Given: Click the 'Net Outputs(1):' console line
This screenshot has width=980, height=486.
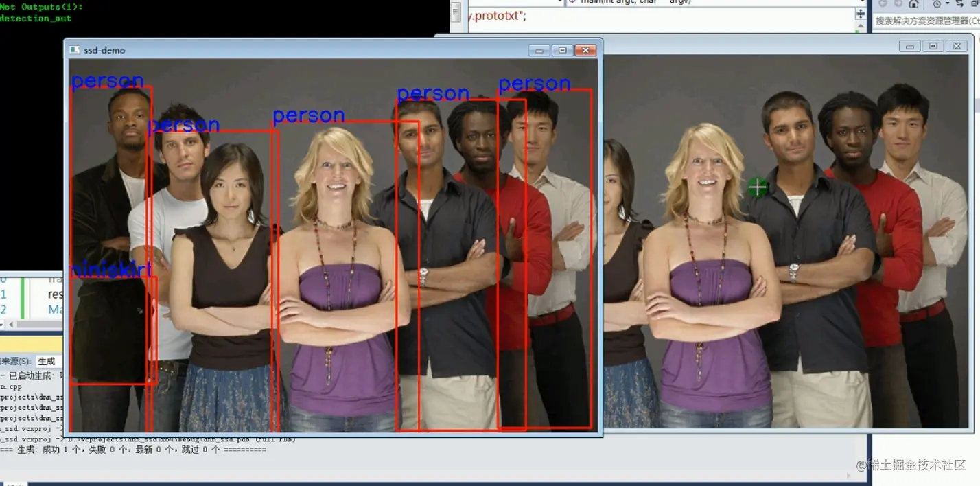Looking at the screenshot, I should (x=41, y=7).
